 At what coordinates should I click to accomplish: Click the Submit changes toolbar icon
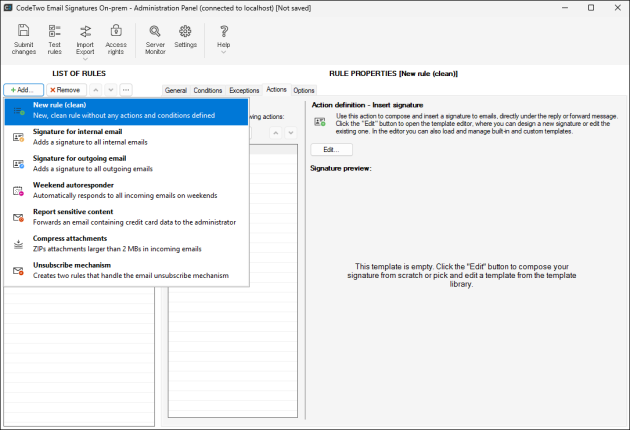pyautogui.click(x=23, y=38)
